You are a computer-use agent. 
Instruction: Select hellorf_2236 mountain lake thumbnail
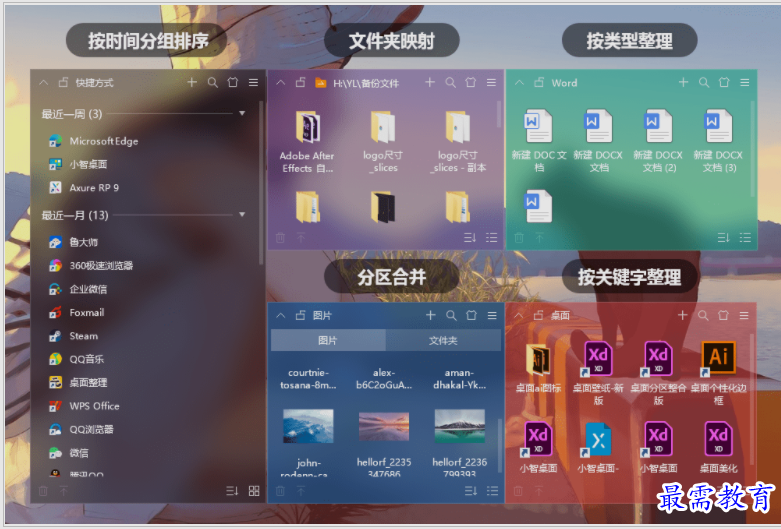point(459,426)
